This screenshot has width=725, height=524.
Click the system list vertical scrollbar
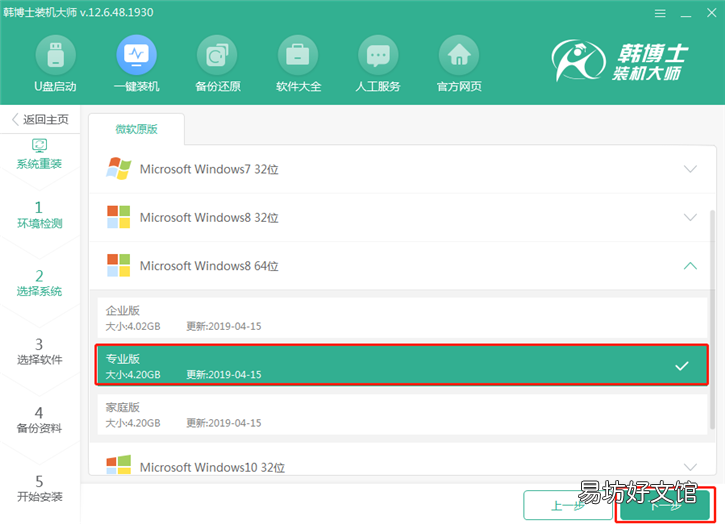713,319
